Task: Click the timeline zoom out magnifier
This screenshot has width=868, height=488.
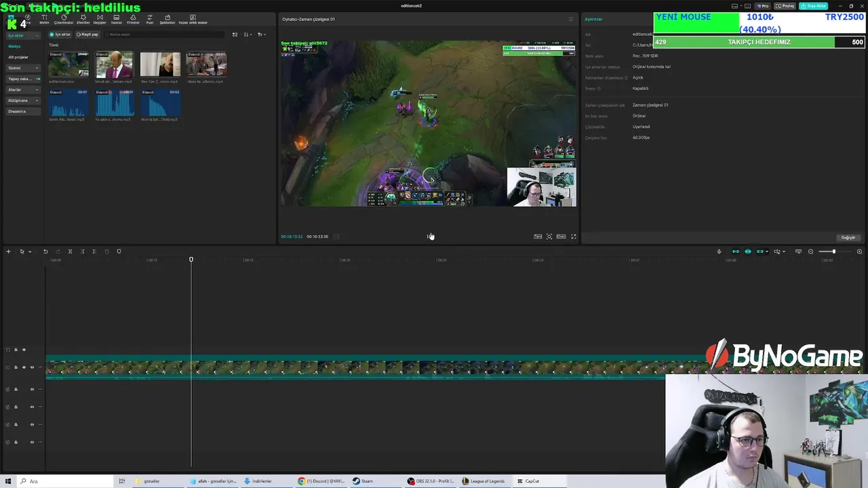Action: pyautogui.click(x=810, y=251)
